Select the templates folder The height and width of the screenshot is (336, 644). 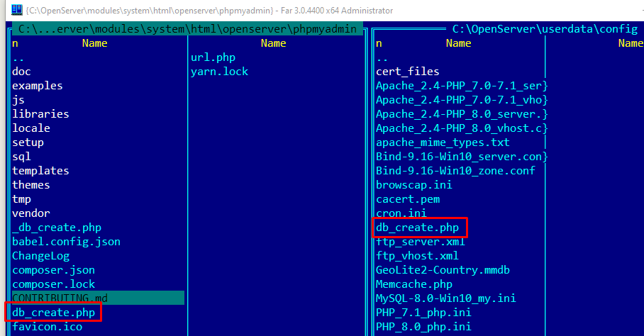point(40,171)
